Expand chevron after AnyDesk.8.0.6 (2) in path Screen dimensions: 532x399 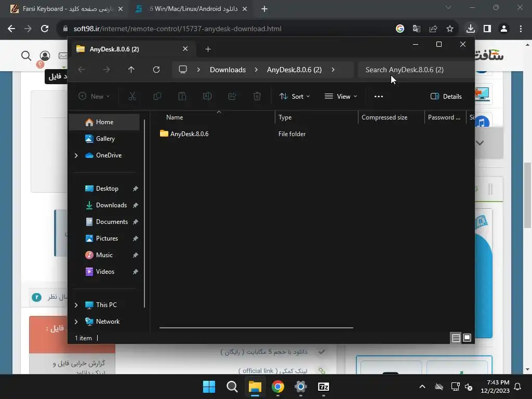333,70
